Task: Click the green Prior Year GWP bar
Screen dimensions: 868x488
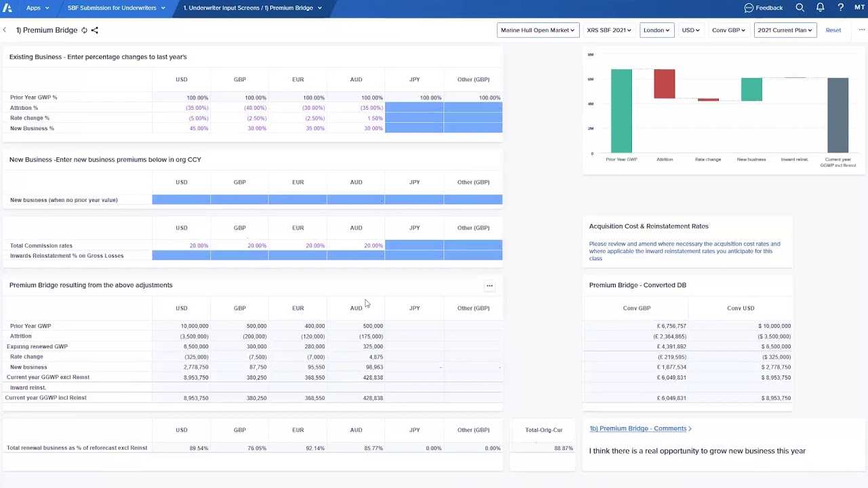Action: tap(621, 111)
